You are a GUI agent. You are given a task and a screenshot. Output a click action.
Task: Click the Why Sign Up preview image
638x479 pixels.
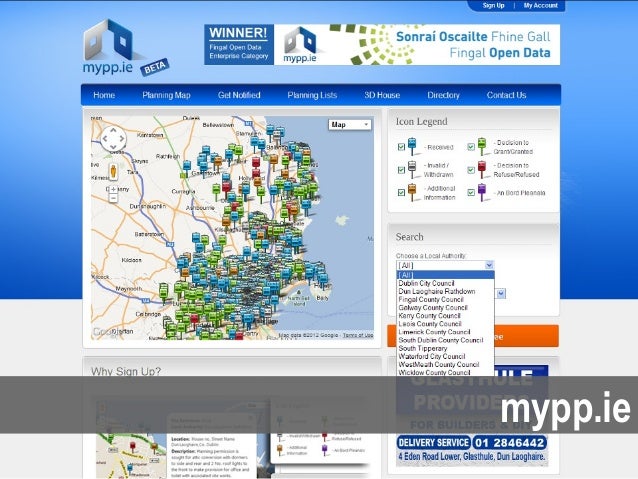[x=233, y=438]
